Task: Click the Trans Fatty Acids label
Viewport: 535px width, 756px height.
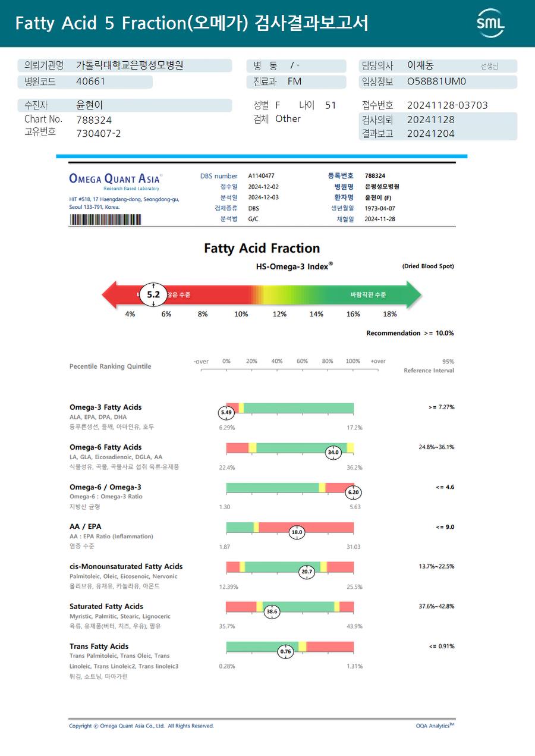Action: 99,647
